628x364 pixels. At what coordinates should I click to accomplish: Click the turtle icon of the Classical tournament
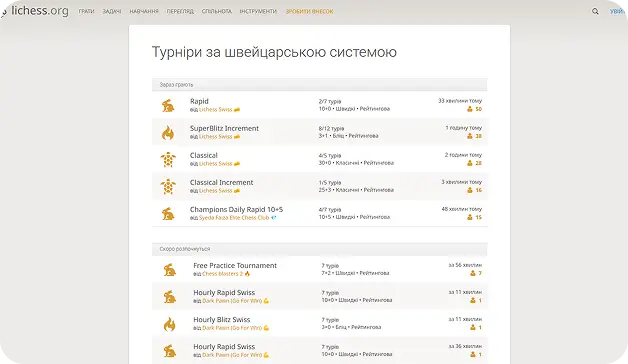(x=168, y=159)
